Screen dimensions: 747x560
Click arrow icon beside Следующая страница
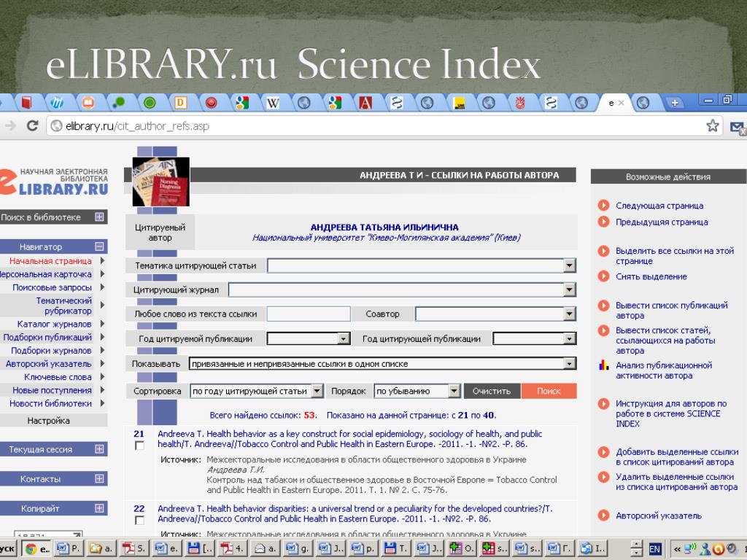[x=603, y=205]
